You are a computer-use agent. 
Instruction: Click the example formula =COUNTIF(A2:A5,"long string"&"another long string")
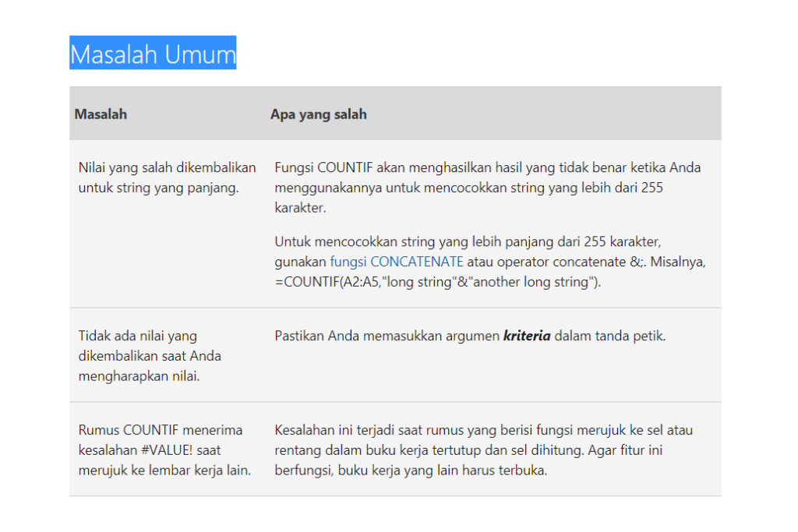pos(438,282)
